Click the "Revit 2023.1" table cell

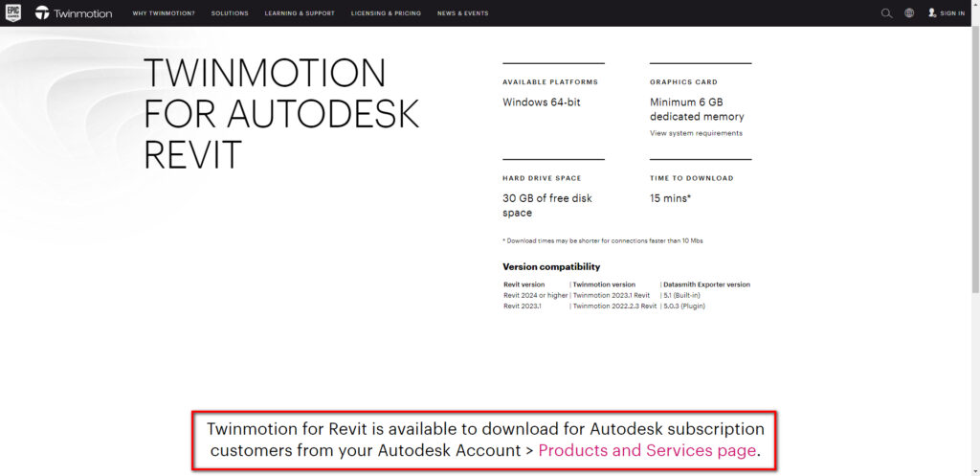(x=522, y=306)
